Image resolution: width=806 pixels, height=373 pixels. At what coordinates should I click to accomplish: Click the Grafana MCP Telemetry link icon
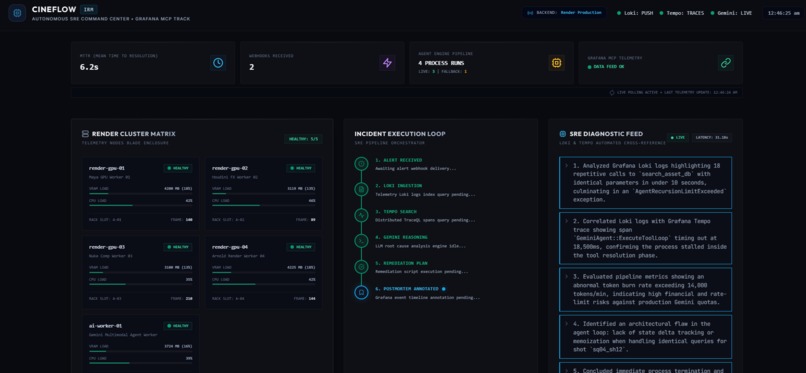725,63
